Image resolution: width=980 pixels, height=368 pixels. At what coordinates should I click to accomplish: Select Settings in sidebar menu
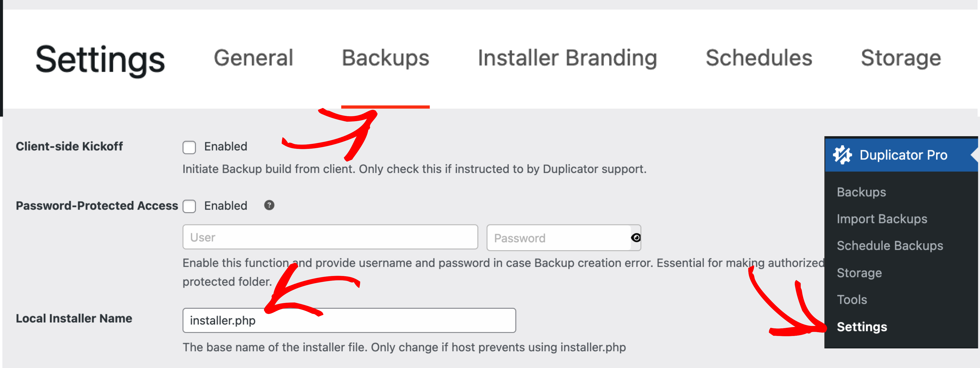tap(862, 327)
